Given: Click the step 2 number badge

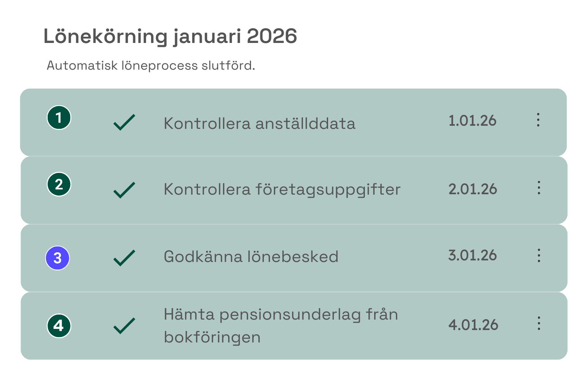Looking at the screenshot, I should click(x=59, y=185).
